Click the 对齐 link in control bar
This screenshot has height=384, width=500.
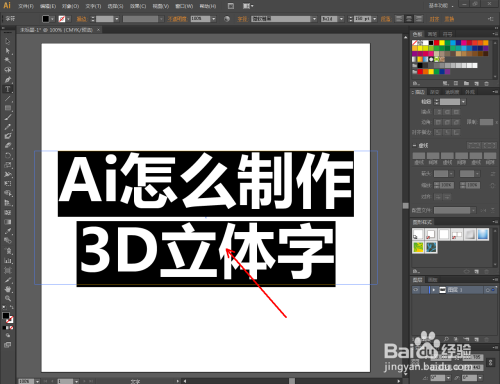[434, 19]
